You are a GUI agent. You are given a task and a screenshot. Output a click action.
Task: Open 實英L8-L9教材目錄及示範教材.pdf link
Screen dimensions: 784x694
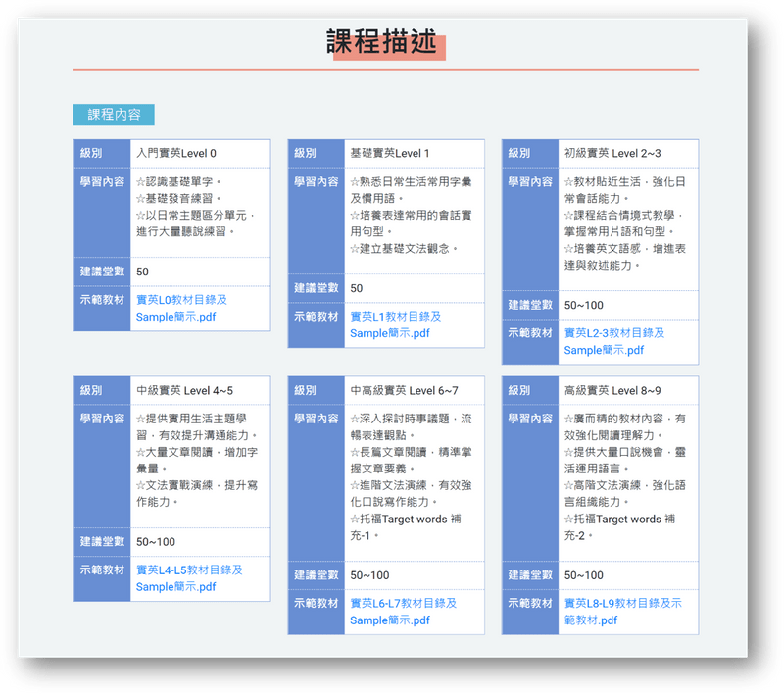click(x=622, y=612)
